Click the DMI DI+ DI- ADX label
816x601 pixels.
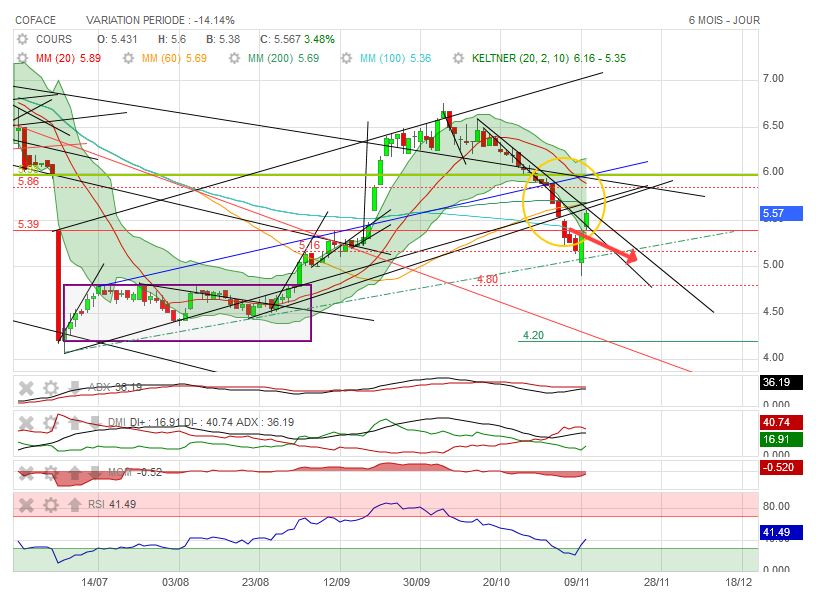201,422
